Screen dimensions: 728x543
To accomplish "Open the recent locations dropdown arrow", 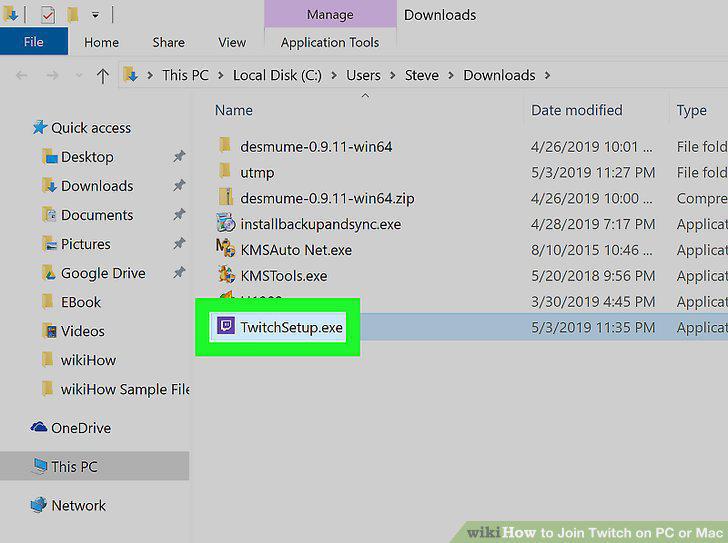I will (79, 75).
